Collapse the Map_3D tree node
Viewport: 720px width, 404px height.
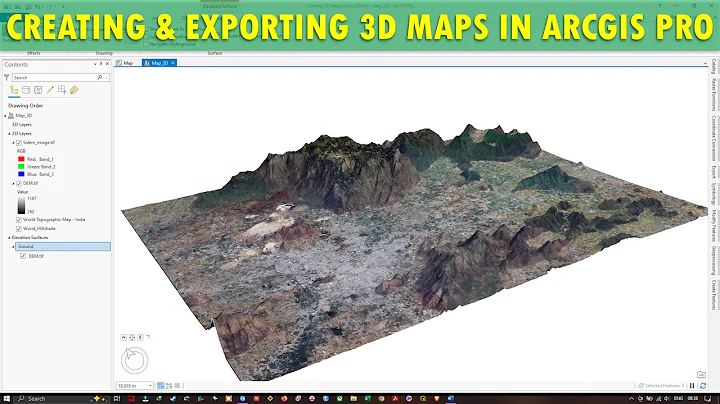tap(6, 116)
